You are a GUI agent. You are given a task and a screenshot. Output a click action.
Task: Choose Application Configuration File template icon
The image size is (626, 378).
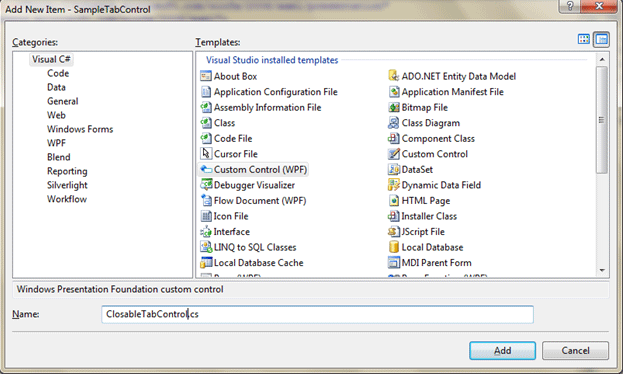click(206, 91)
